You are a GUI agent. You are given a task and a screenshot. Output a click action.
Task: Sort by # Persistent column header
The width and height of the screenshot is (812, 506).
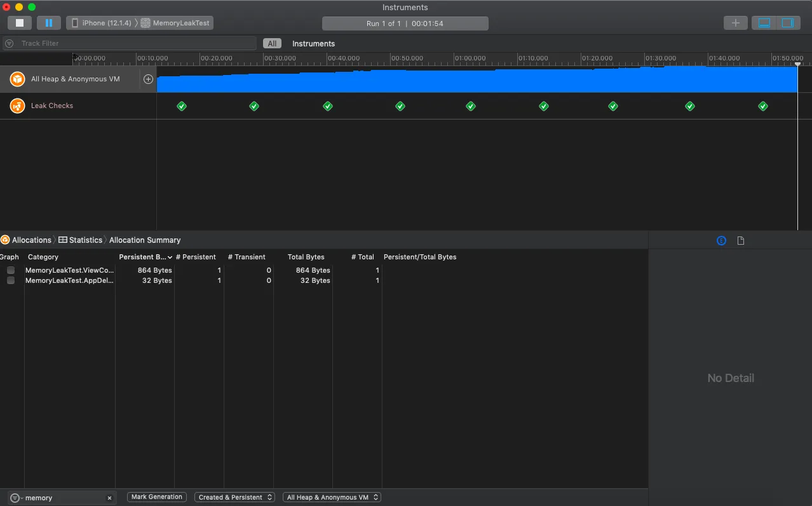click(x=196, y=257)
